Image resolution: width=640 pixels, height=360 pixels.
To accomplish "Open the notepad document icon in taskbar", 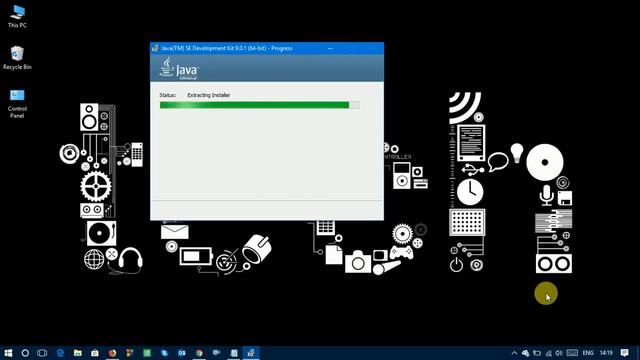I will [234, 353].
